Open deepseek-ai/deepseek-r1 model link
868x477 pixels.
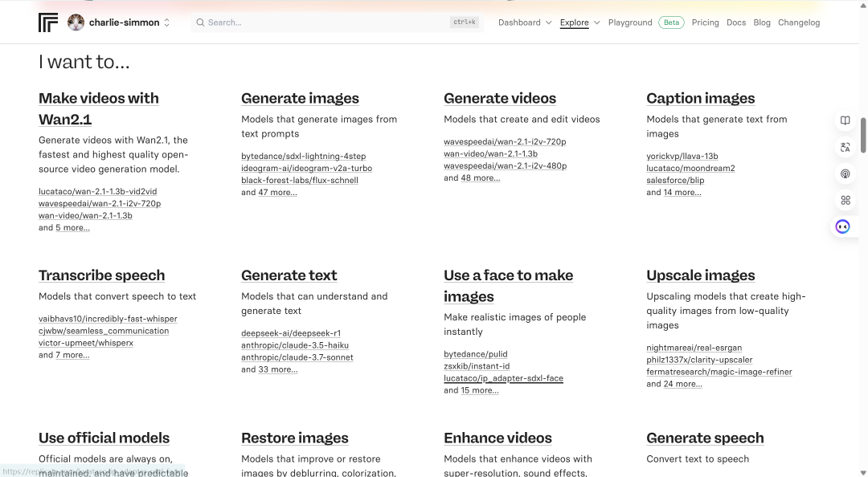pos(291,333)
